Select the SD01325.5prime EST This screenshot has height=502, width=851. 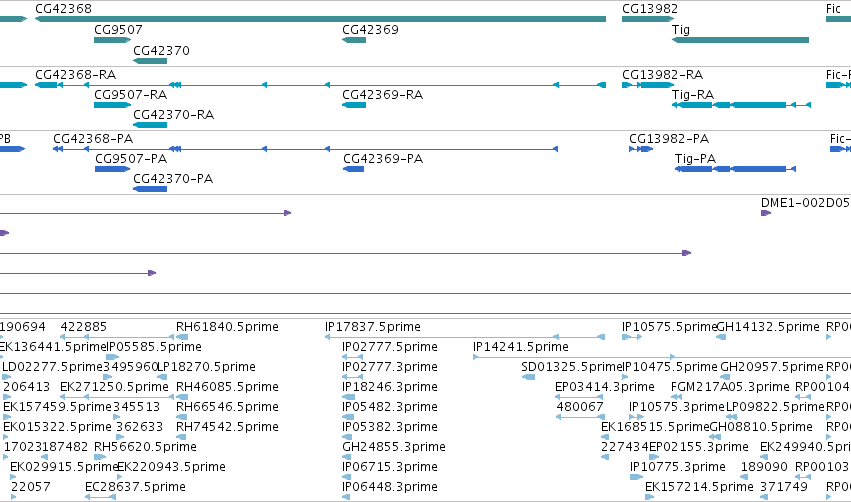click(528, 377)
